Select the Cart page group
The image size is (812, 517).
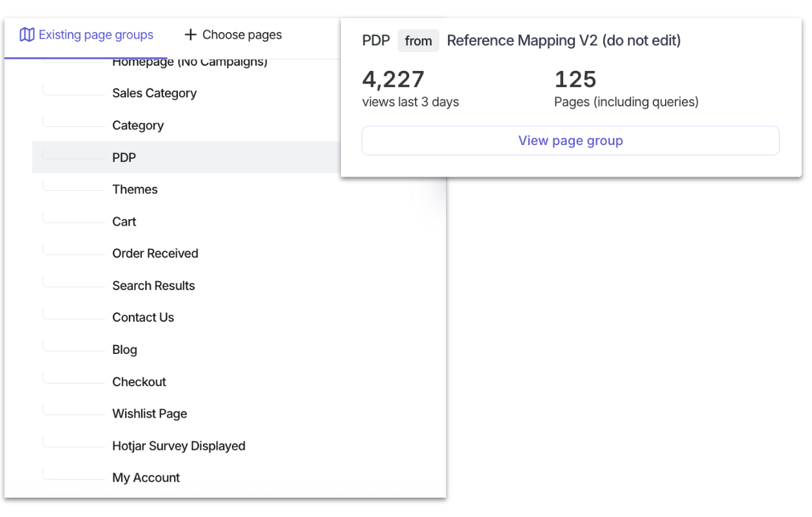pos(124,222)
